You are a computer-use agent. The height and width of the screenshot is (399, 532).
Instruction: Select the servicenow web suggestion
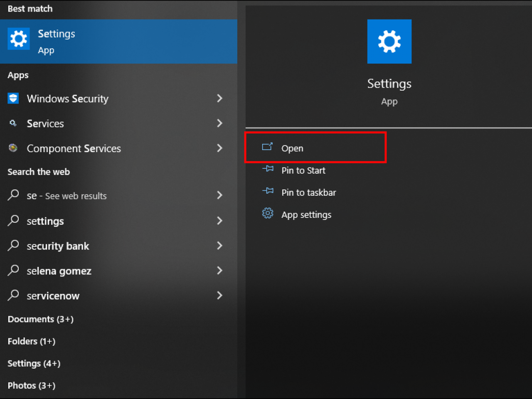(53, 296)
